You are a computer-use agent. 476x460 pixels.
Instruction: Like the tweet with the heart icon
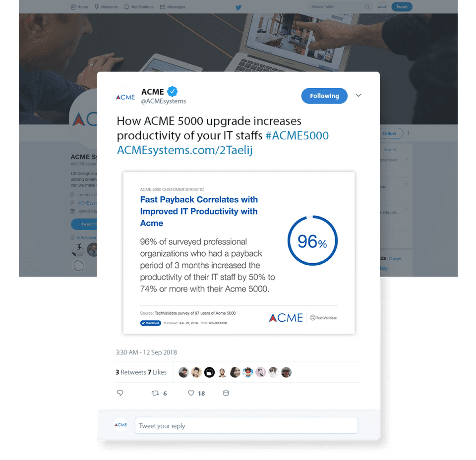[x=191, y=393]
